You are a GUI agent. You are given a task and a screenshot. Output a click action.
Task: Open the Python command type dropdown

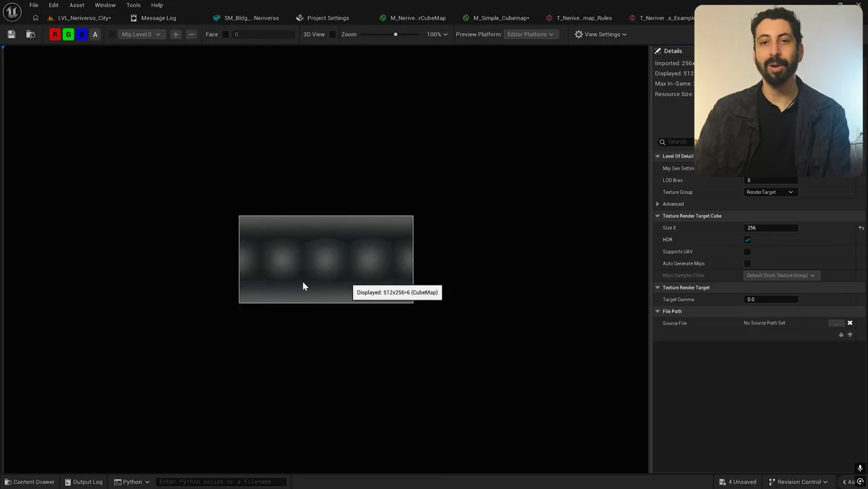click(x=132, y=482)
